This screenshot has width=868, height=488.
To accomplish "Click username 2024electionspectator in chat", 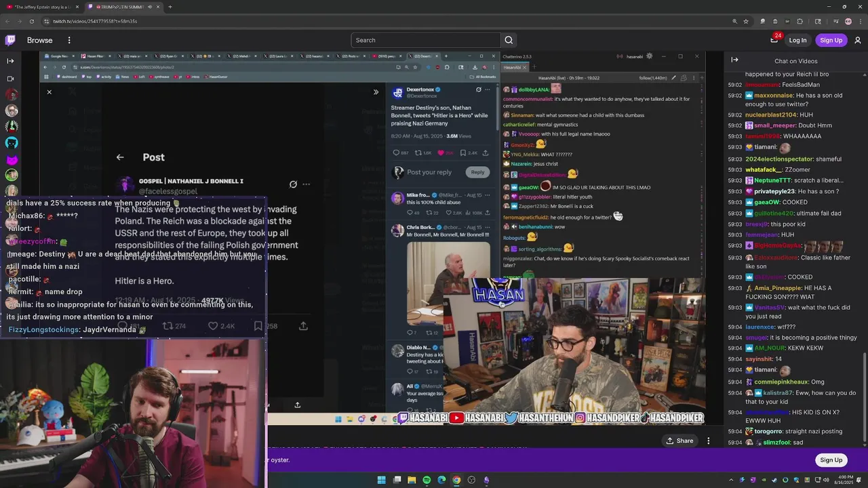I will [779, 159].
